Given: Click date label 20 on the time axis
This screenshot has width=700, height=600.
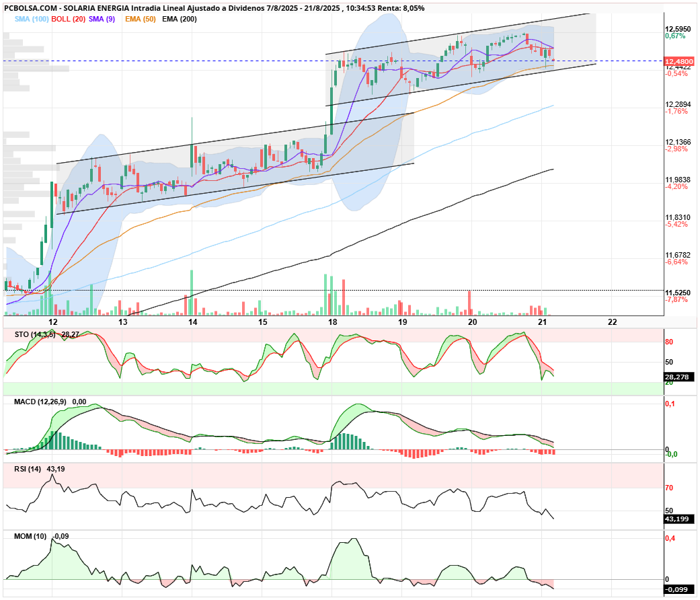Looking at the screenshot, I should [472, 322].
